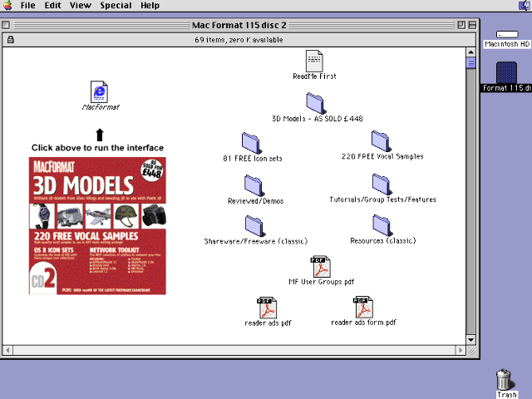Click the locked padlock icon in header

coord(11,39)
